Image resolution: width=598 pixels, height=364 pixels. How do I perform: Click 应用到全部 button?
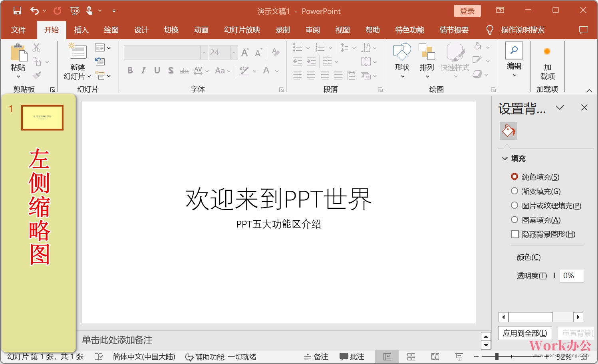pos(525,333)
